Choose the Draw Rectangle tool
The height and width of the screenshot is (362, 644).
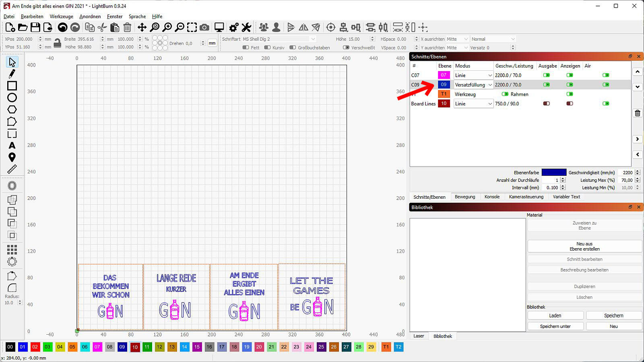pyautogui.click(x=12, y=86)
